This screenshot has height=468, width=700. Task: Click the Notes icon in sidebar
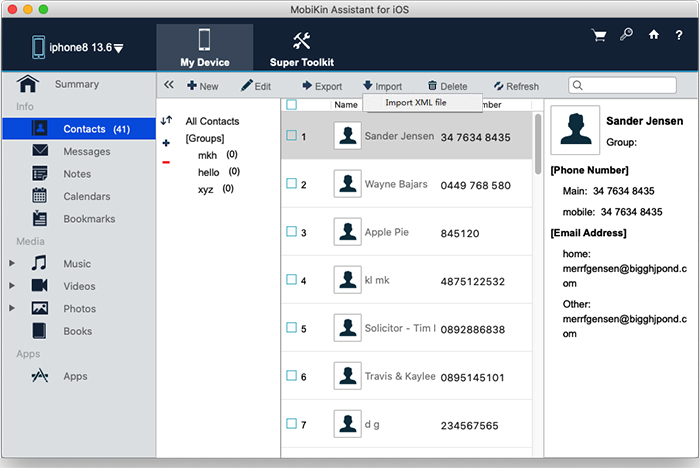[x=40, y=173]
